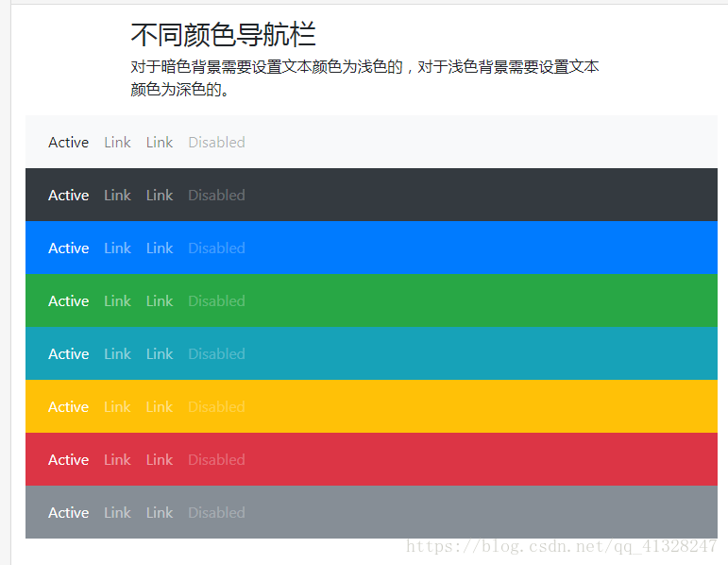Click Active in the red navbar

(68, 460)
